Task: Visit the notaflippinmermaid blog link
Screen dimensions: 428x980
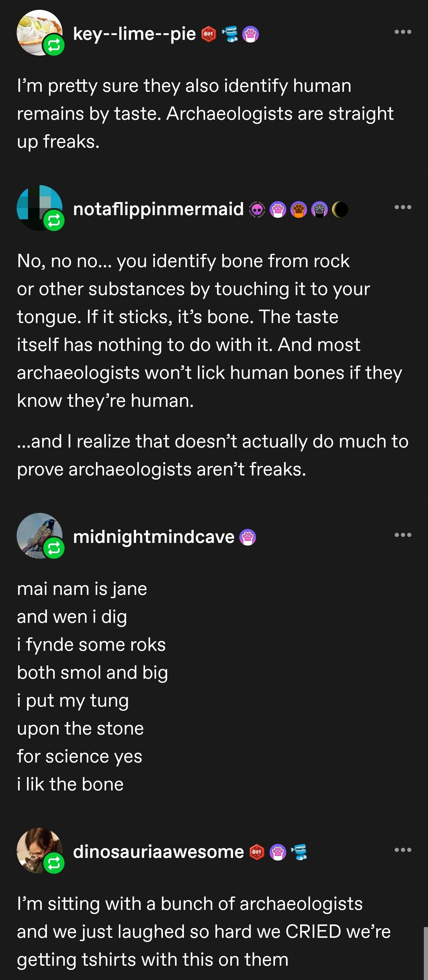Action: click(158, 209)
